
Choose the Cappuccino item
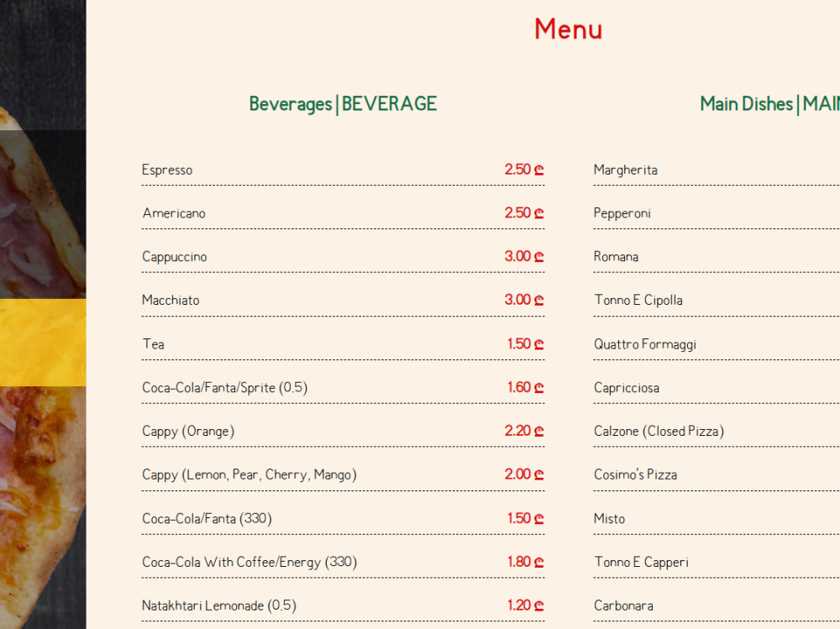pyautogui.click(x=175, y=257)
